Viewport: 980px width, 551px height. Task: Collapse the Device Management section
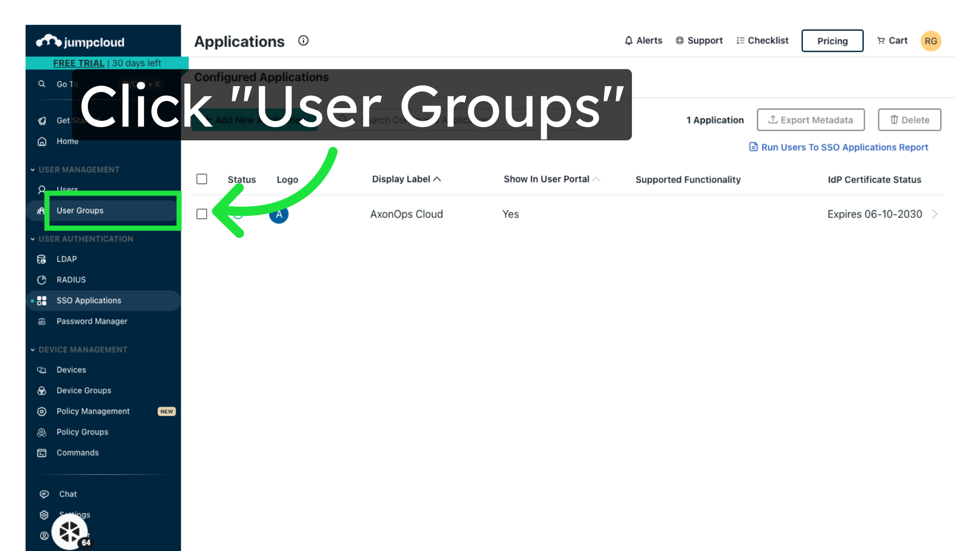click(x=33, y=350)
